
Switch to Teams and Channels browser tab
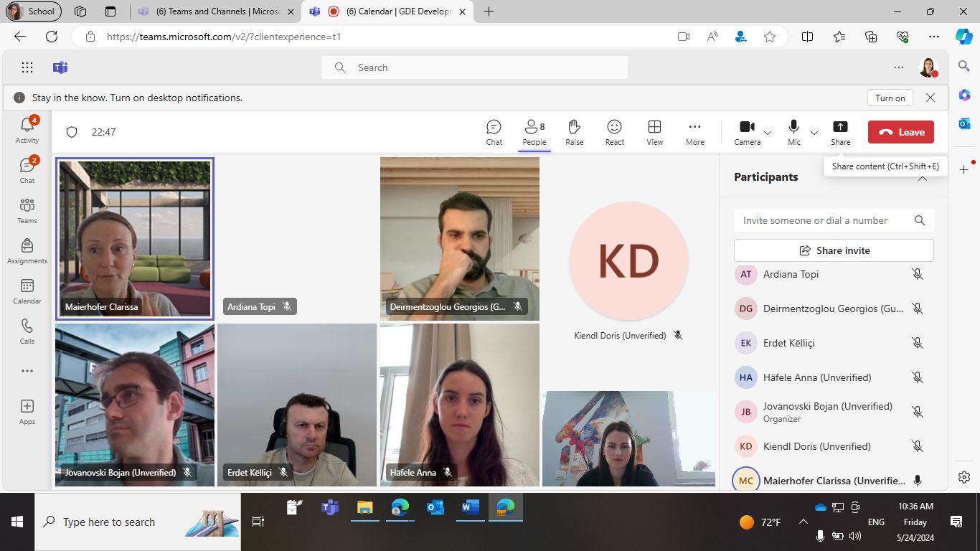[215, 11]
